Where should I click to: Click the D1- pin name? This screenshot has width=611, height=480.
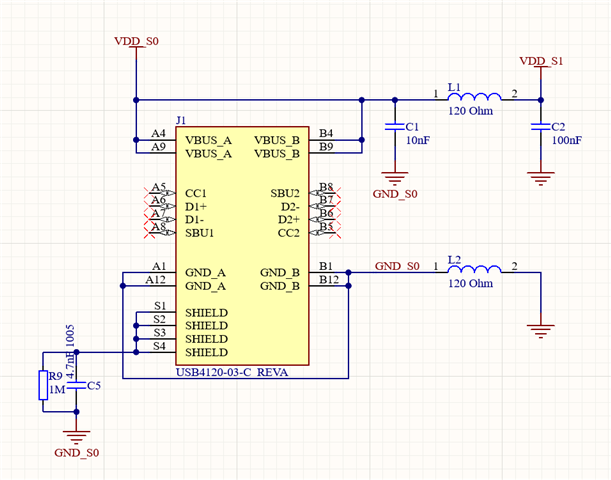coord(194,220)
